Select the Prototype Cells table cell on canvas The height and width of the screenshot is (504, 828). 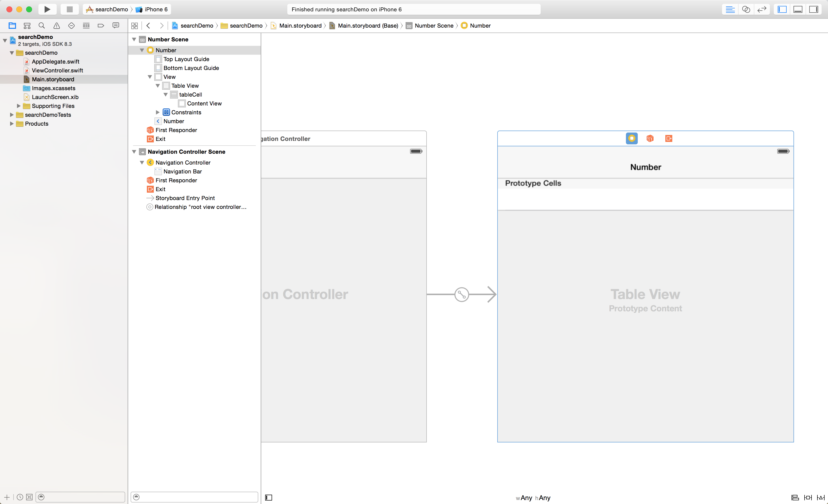tap(646, 199)
